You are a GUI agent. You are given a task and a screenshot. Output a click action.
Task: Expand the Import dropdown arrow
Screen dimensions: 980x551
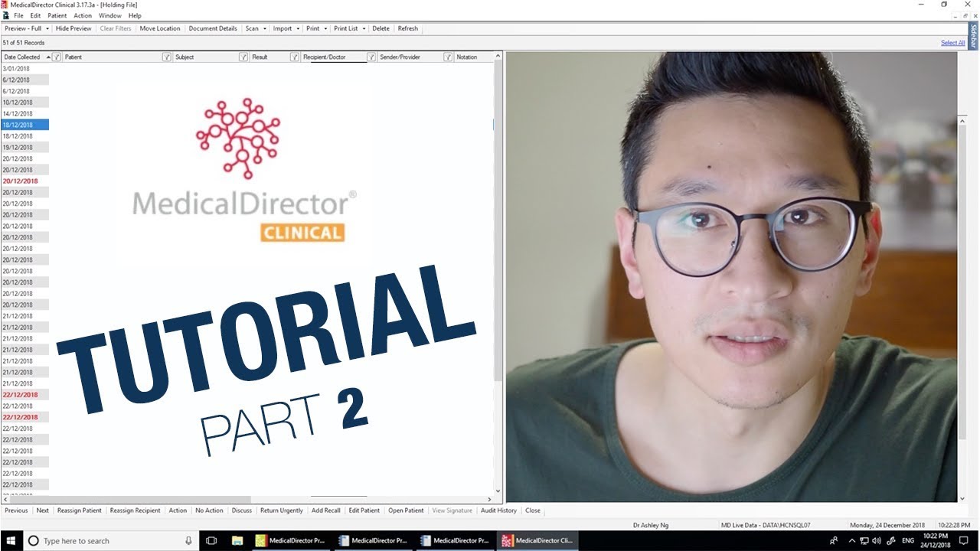pyautogui.click(x=299, y=28)
